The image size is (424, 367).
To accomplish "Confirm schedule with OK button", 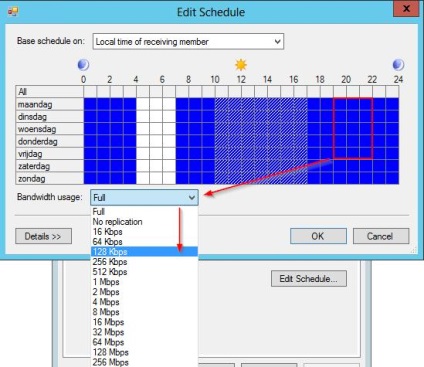I will pos(318,236).
